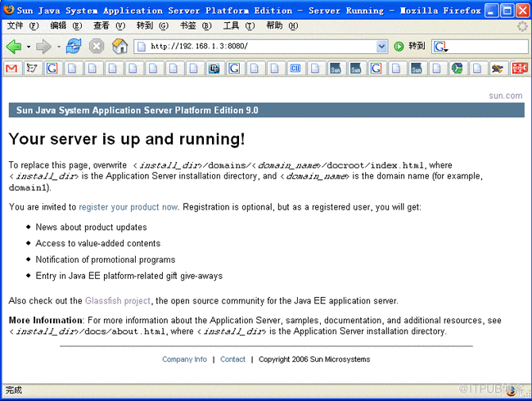The image size is (532, 401).
Task: Click Notification of promotional programs bullet
Action: coord(106,259)
